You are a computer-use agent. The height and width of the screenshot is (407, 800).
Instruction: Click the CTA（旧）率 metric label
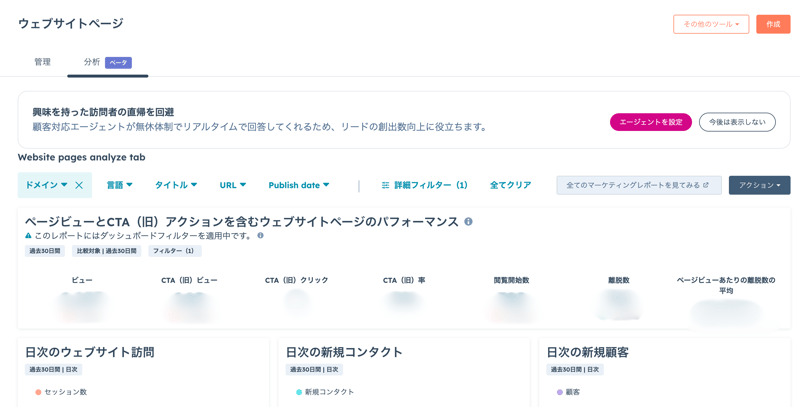[404, 280]
